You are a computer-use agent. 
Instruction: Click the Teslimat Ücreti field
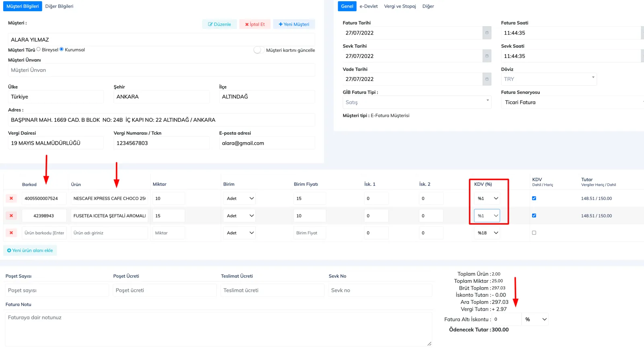[272, 290]
